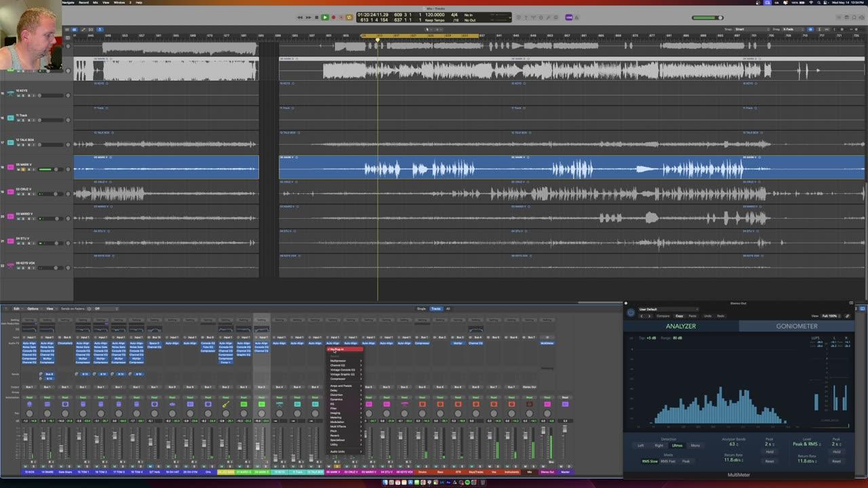Click the purple LCD display mode button

569,18
